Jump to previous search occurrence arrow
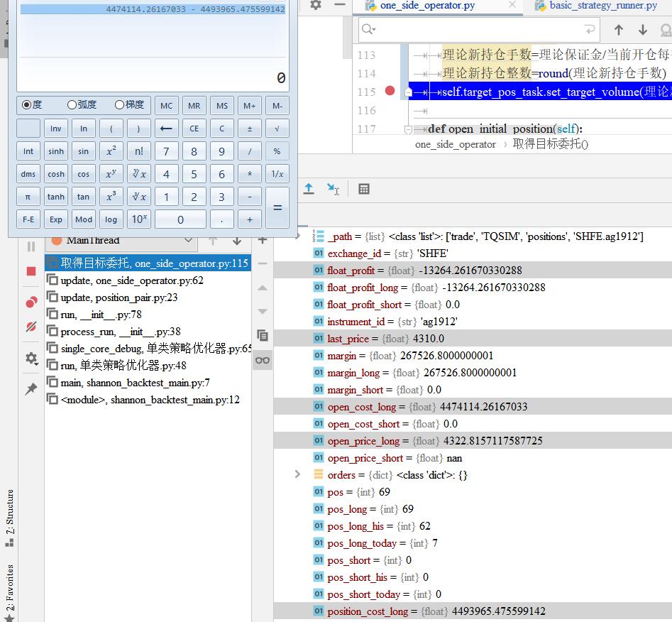 619,30
